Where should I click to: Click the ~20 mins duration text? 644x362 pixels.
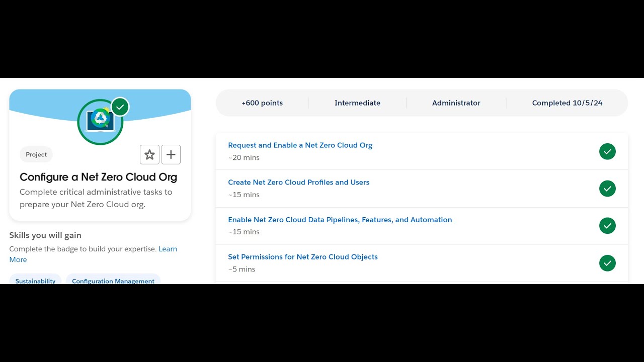244,157
